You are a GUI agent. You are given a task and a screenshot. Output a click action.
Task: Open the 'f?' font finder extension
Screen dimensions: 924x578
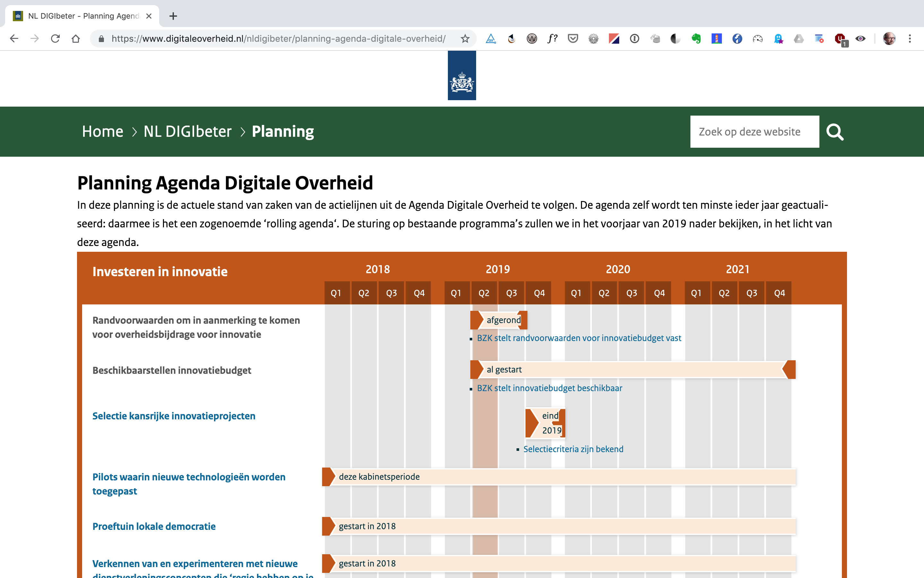552,39
